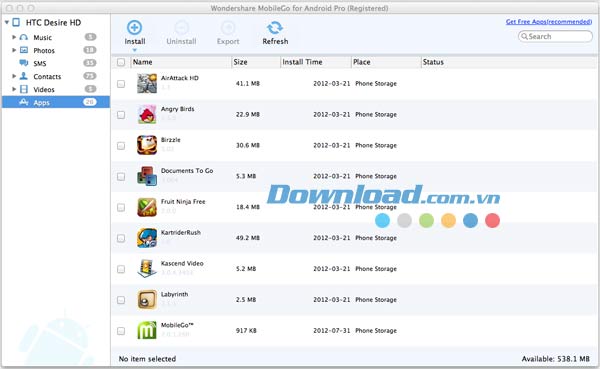Click the search magnifier icon
The width and height of the screenshot is (600, 369).
tap(524, 36)
